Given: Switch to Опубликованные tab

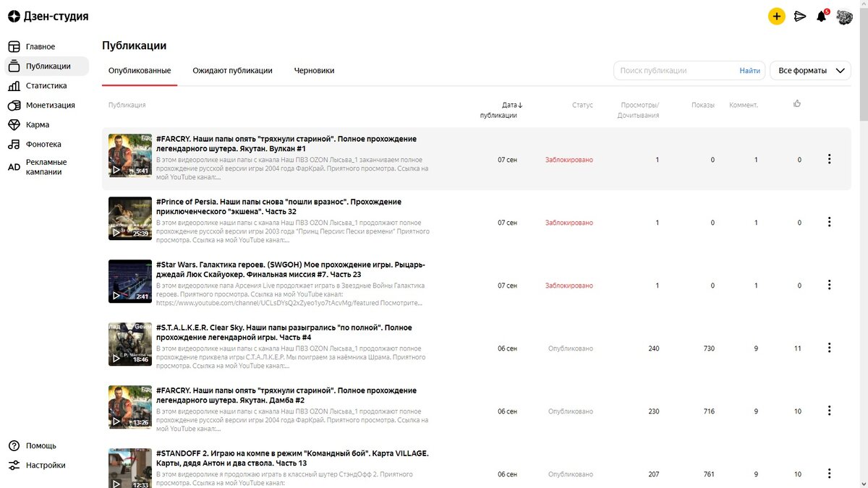Looking at the screenshot, I should tap(140, 71).
